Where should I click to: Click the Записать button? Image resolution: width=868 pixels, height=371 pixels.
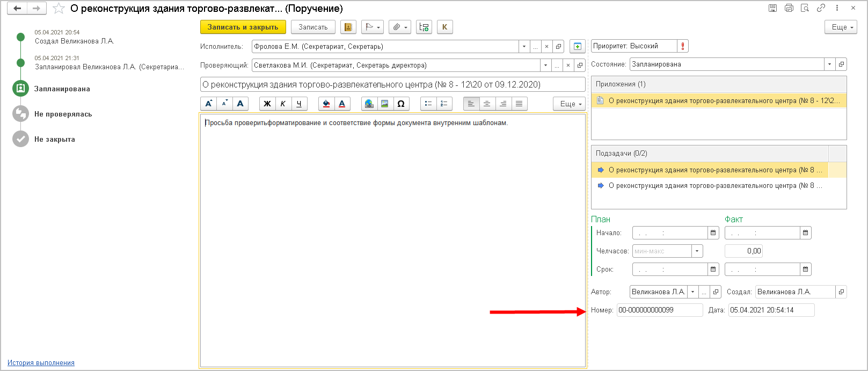(313, 27)
